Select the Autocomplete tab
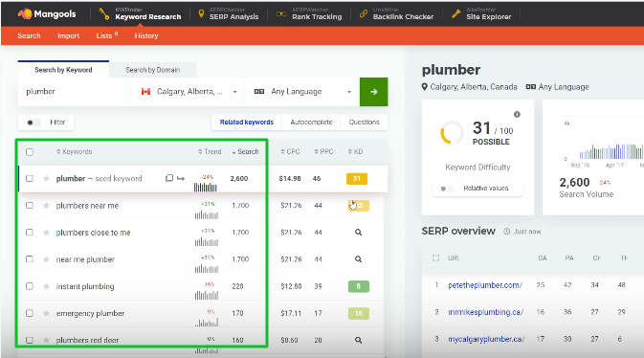This screenshot has width=644, height=358. (x=311, y=123)
